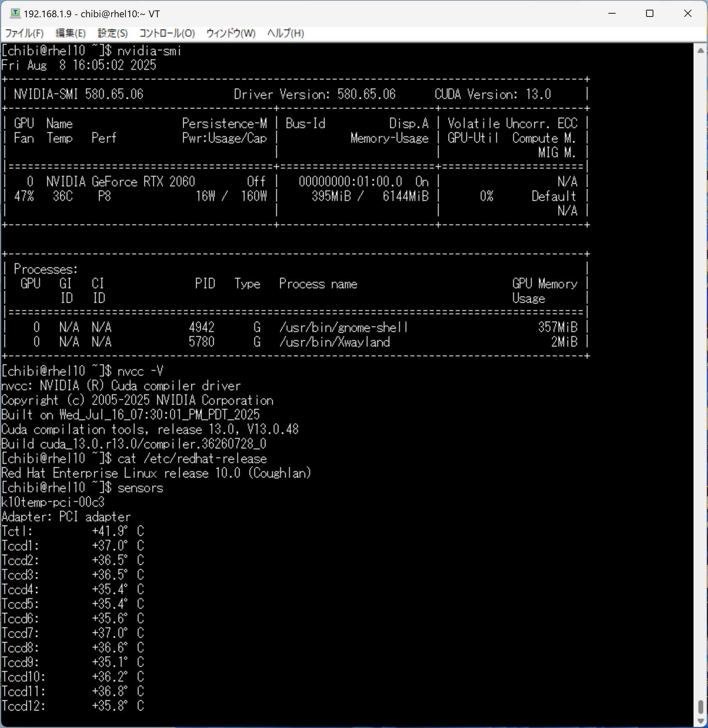Viewport: 708px width, 728px height.
Task: Open the 編集(E) menu
Action: point(70,33)
